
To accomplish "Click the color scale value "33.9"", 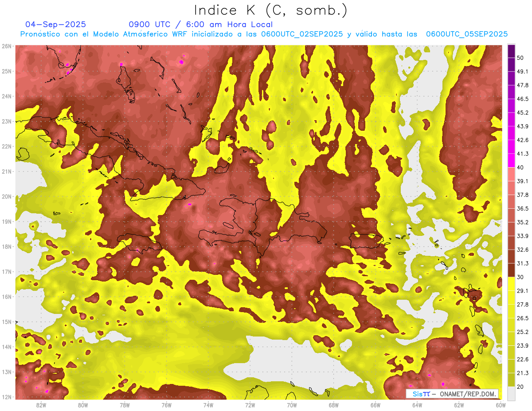I will (523, 236).
